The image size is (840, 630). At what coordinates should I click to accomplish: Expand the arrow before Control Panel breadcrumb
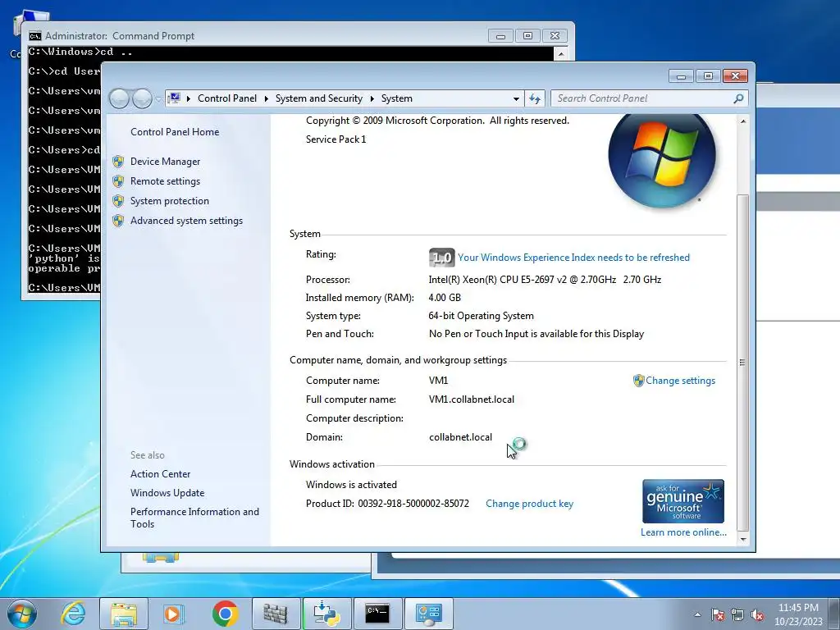(x=189, y=98)
